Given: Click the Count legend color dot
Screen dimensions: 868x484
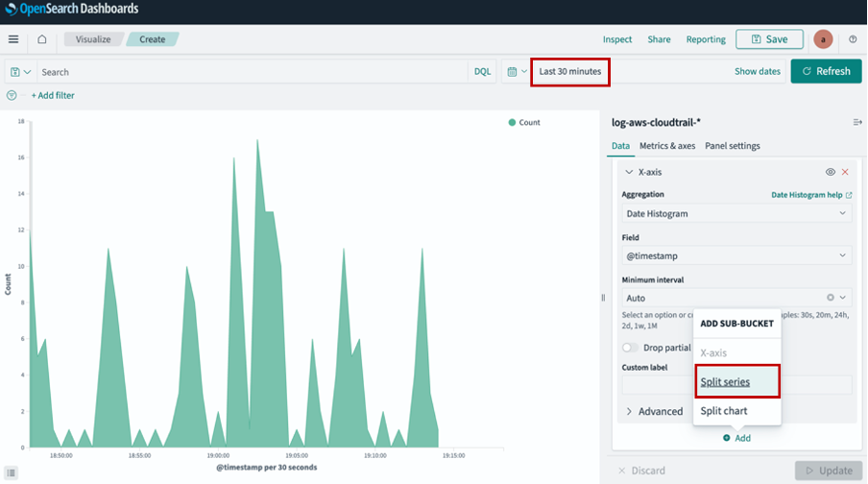Looking at the screenshot, I should click(513, 123).
